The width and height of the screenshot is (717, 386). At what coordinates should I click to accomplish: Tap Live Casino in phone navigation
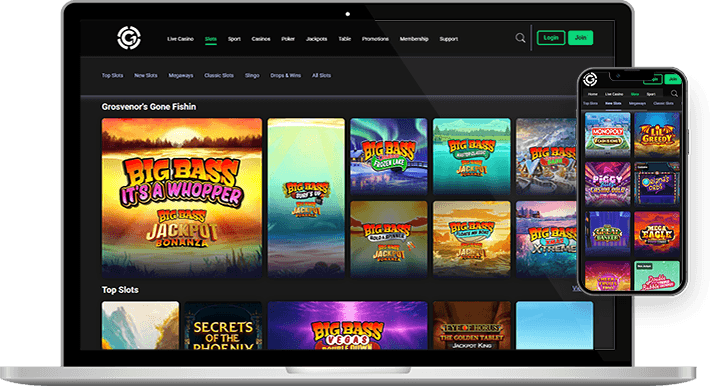pos(614,94)
